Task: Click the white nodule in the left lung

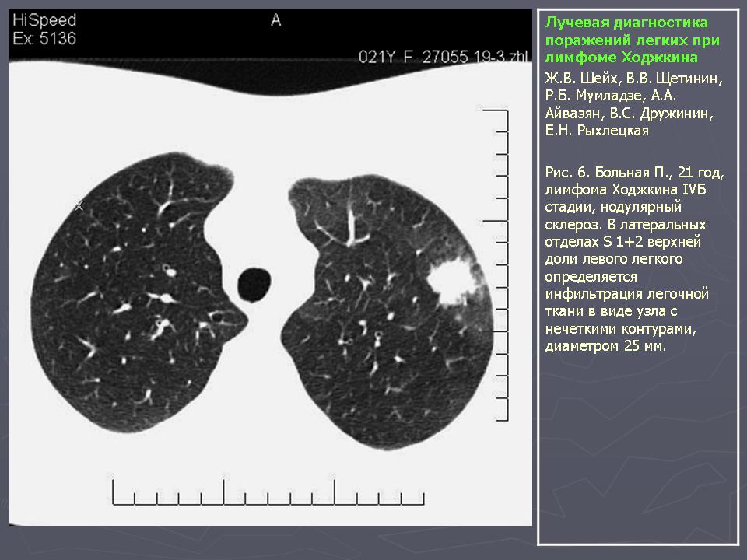Action: [x=450, y=281]
